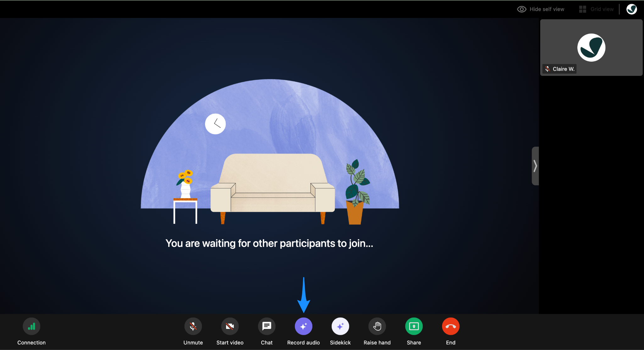Share your screen
This screenshot has width=644, height=350.
pos(414,326)
